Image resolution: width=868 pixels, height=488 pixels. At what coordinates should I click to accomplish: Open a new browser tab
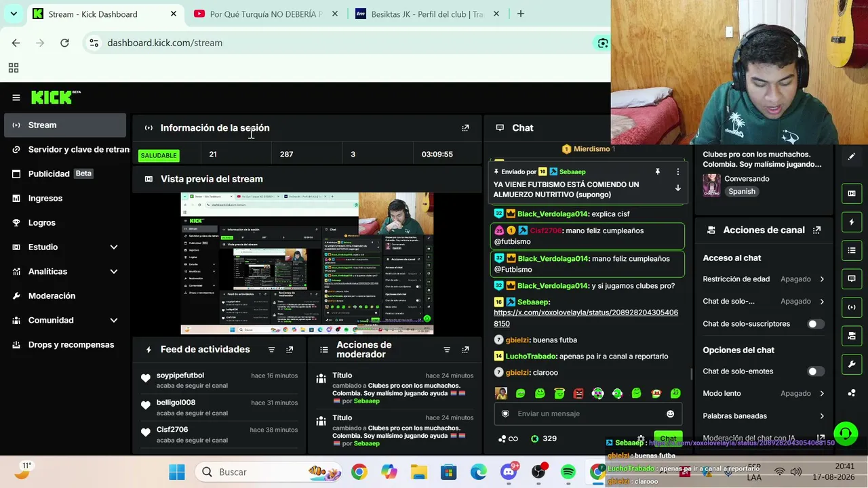coord(520,14)
